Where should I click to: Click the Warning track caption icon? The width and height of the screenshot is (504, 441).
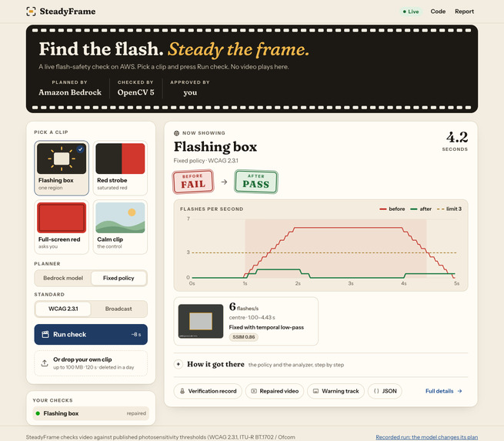click(316, 391)
